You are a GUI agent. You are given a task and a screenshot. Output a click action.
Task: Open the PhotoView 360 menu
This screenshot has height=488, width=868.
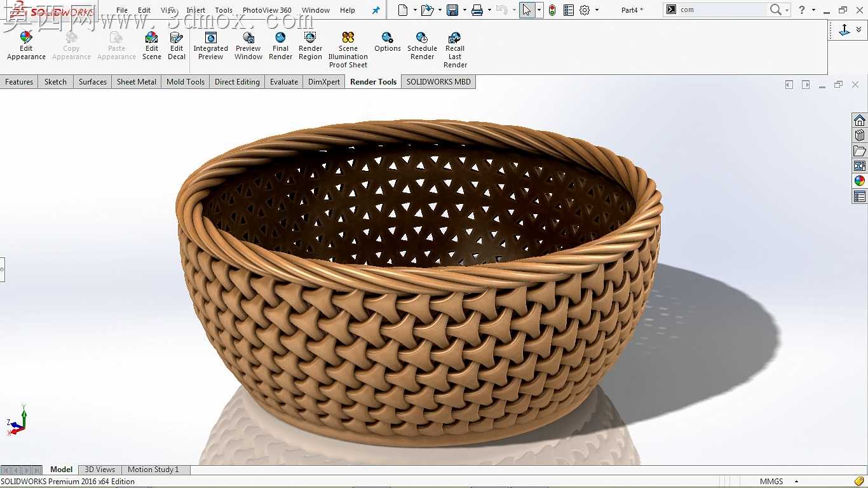(267, 10)
